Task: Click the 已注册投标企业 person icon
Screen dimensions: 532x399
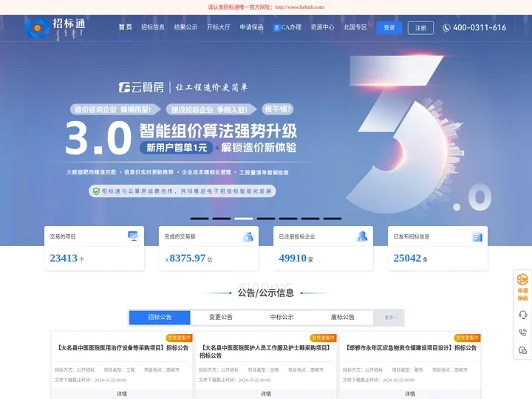Action: pos(362,236)
